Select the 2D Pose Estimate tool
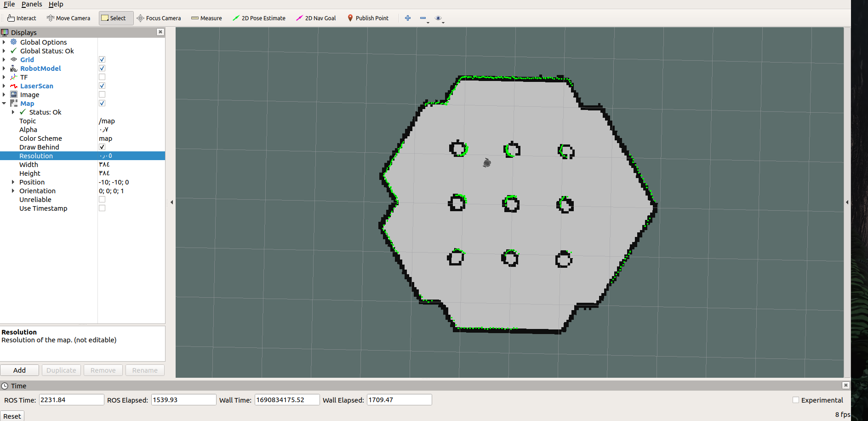Viewport: 868px width, 421px height. pyautogui.click(x=259, y=18)
